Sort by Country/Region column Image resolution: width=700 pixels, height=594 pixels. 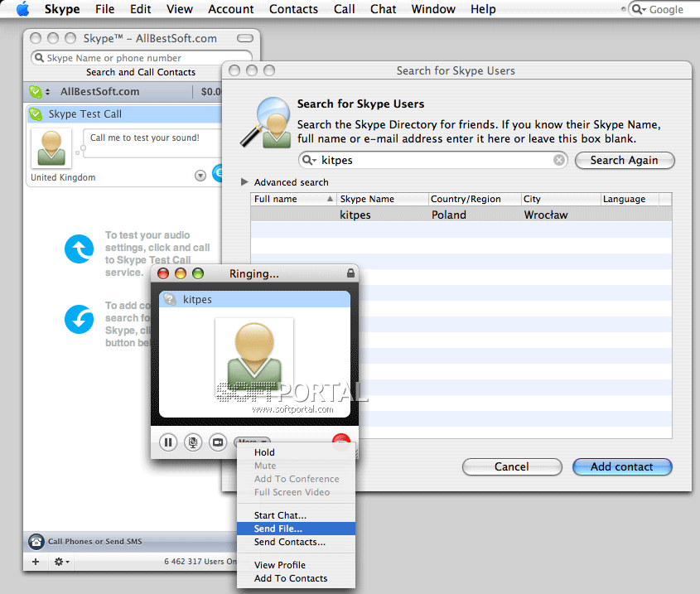pos(475,199)
